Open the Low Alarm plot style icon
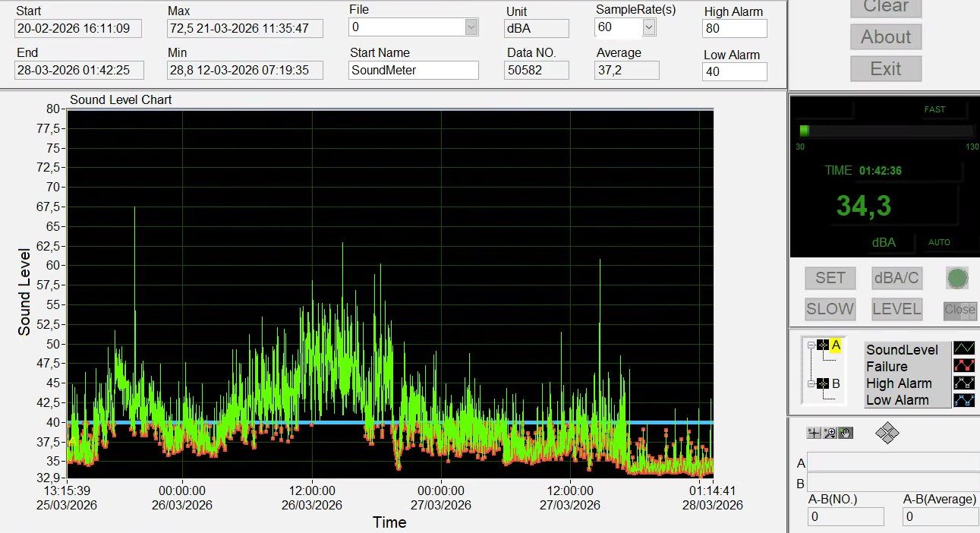980x533 pixels. pyautogui.click(x=963, y=399)
